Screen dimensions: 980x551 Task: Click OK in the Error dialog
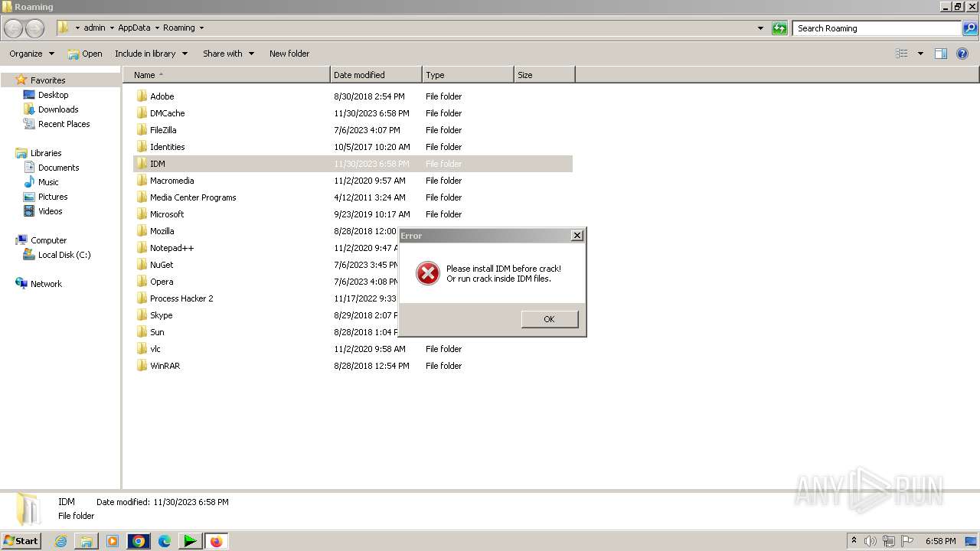coord(549,319)
